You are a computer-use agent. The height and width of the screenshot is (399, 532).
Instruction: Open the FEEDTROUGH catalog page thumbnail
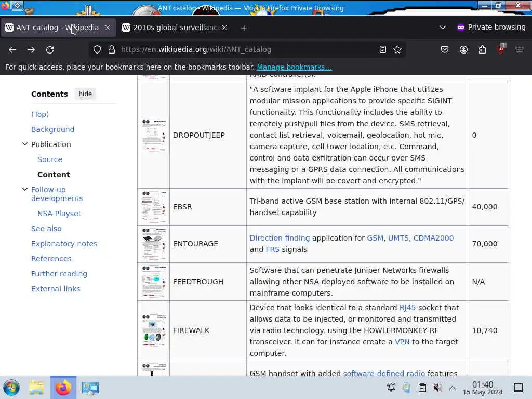[154, 282]
